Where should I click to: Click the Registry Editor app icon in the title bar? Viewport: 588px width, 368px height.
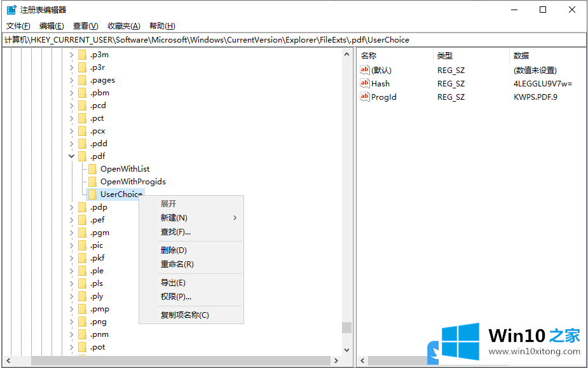tap(11, 10)
